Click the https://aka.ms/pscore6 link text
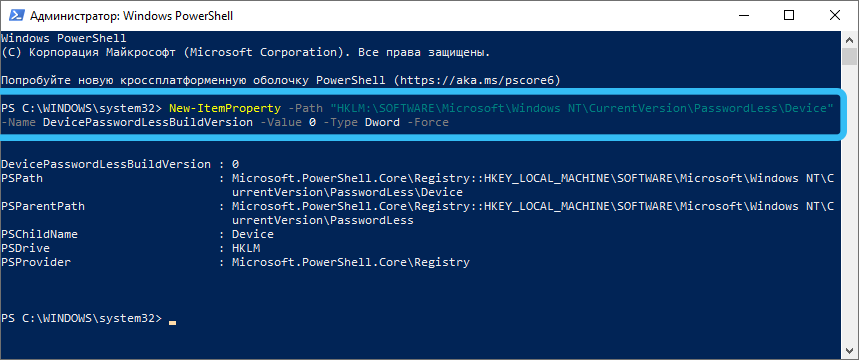This screenshot has height=360, width=859. click(x=480, y=81)
